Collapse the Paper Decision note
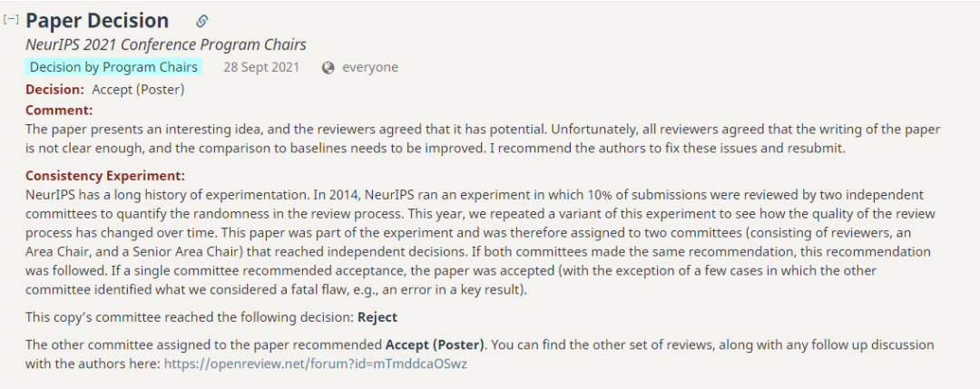Viewport: 980px width, 389px height. tap(11, 19)
